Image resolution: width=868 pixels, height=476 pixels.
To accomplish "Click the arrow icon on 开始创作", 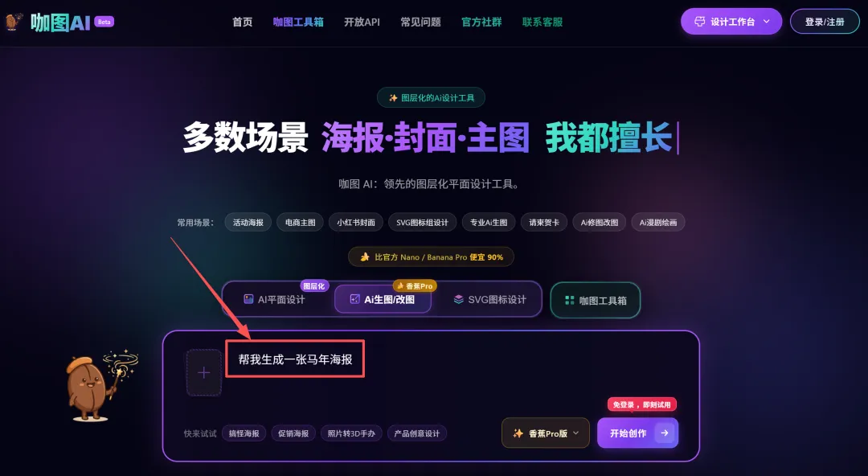I will click(665, 433).
